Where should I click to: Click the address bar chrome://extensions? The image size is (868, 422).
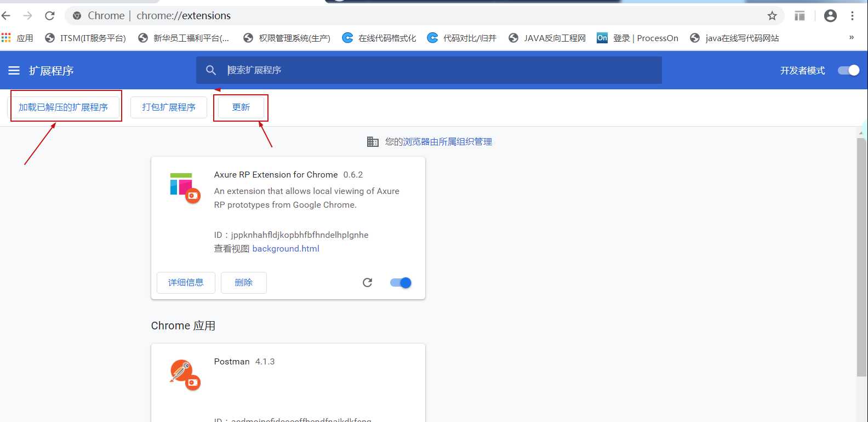click(184, 16)
